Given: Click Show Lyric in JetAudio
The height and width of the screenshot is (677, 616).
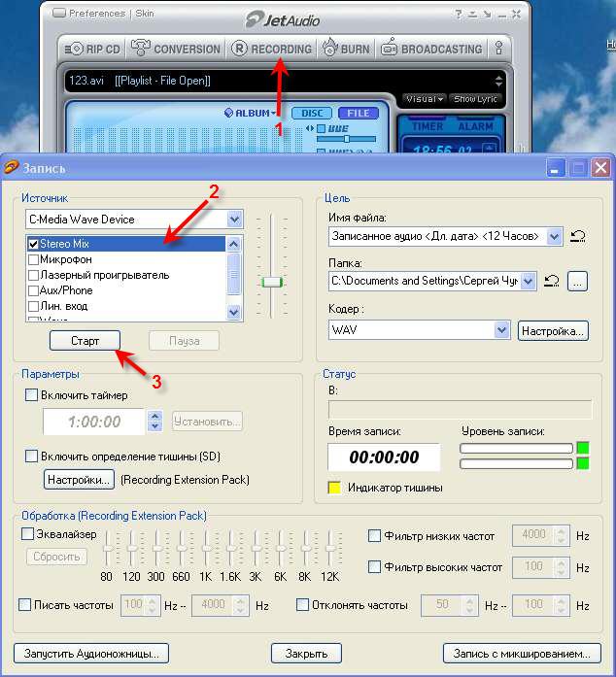Looking at the screenshot, I should [475, 99].
